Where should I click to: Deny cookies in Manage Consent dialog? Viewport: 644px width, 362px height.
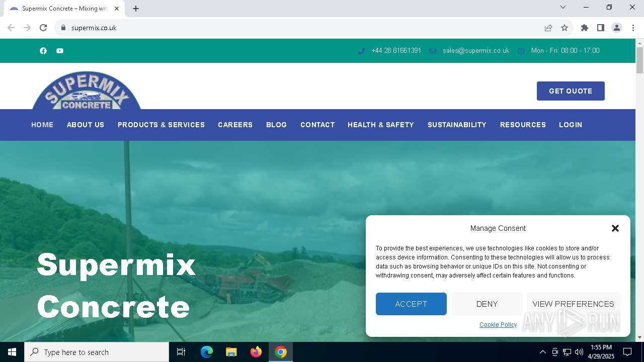pos(487,304)
